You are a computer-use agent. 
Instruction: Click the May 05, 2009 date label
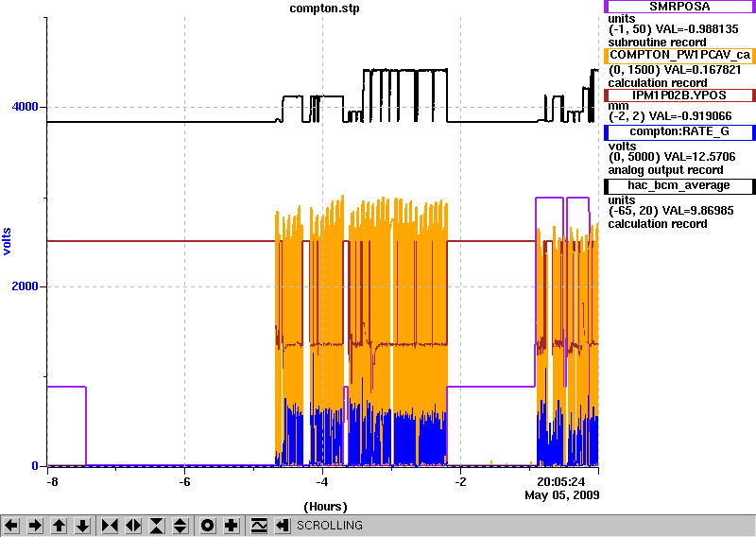(562, 495)
